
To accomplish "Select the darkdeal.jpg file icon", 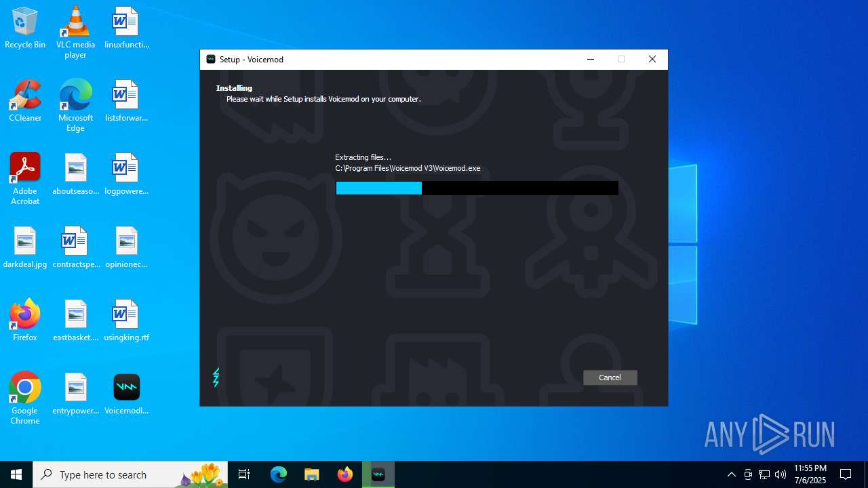I will [25, 248].
